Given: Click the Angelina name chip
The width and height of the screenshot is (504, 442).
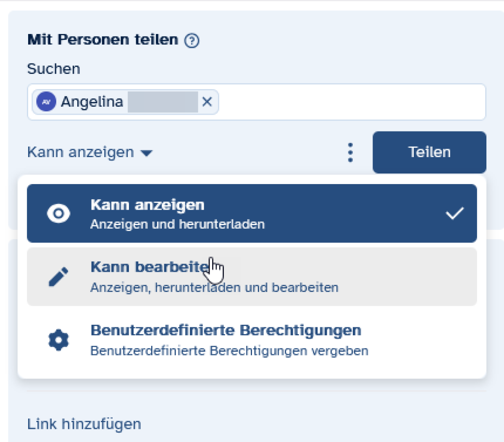Looking at the screenshot, I should click(92, 102).
